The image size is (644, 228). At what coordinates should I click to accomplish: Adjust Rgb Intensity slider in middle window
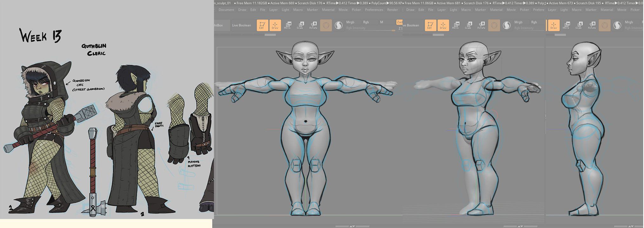tap(529, 28)
